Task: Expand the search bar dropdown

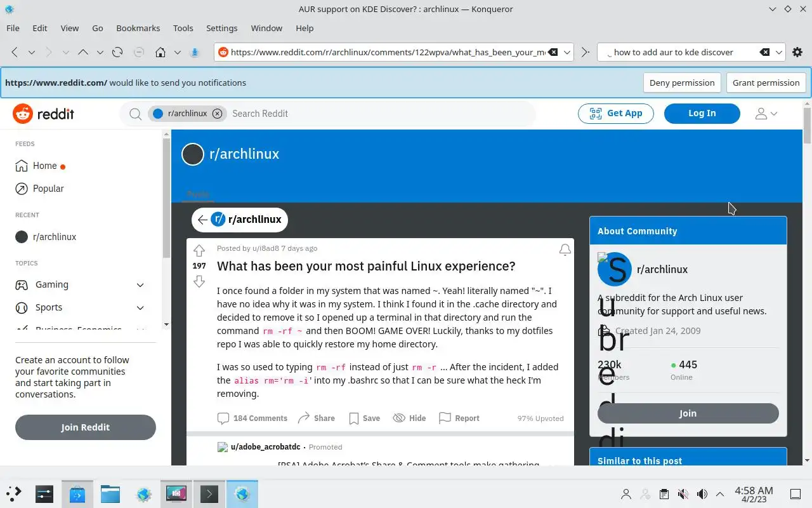Action: pyautogui.click(x=779, y=52)
